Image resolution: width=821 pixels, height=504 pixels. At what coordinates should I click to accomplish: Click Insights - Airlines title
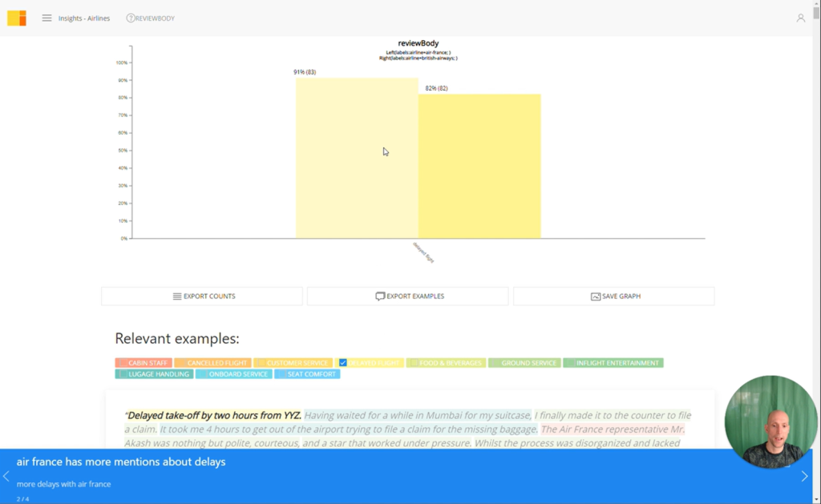tap(84, 18)
